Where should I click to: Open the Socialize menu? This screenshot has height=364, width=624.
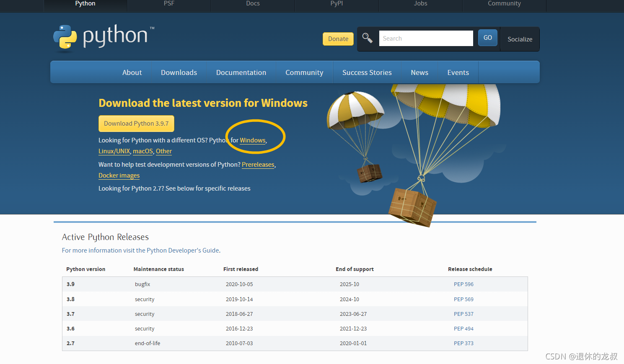click(520, 39)
